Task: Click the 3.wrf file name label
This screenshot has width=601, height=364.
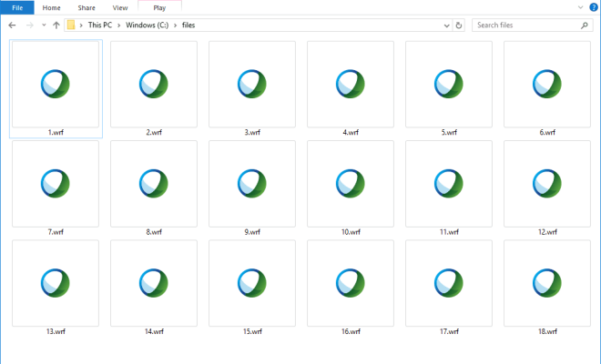Action: (252, 132)
